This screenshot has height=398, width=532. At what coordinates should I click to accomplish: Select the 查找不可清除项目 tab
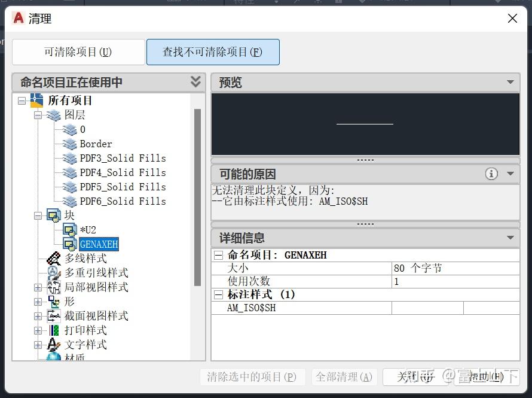click(x=213, y=52)
